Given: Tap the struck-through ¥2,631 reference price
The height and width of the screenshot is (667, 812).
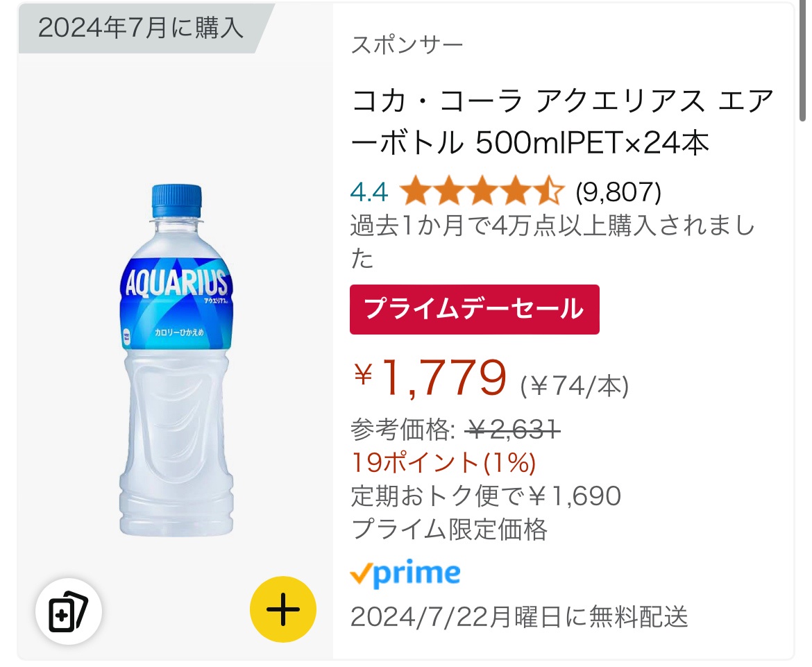Looking at the screenshot, I should [x=514, y=431].
